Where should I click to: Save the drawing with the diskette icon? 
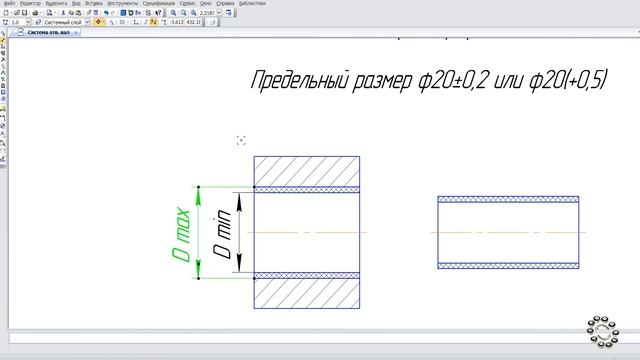click(x=24, y=13)
